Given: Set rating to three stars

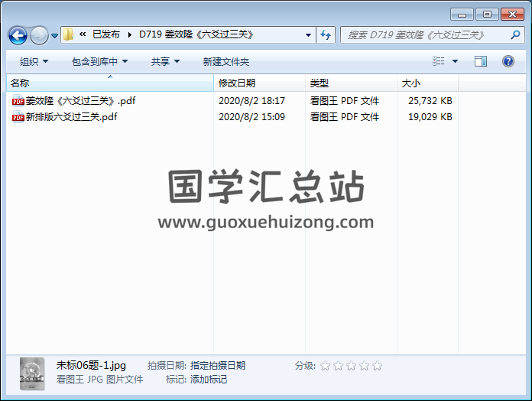Looking at the screenshot, I should pyautogui.click(x=351, y=366).
